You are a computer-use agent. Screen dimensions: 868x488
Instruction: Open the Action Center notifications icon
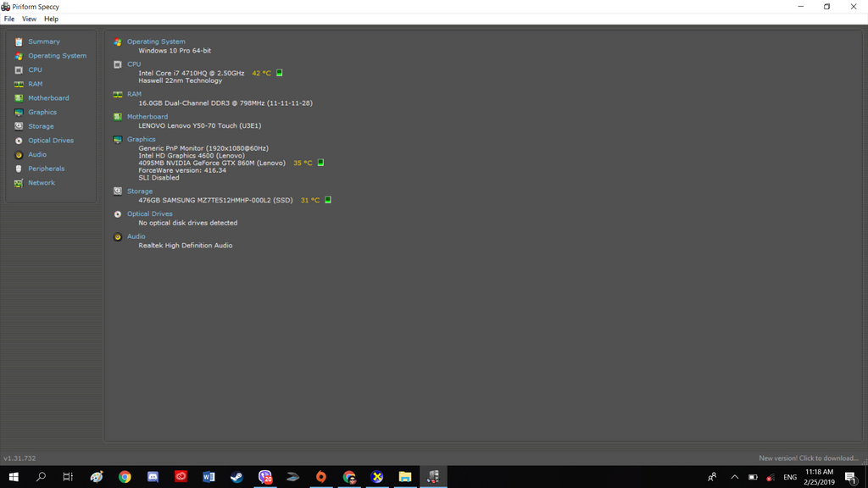(x=851, y=477)
